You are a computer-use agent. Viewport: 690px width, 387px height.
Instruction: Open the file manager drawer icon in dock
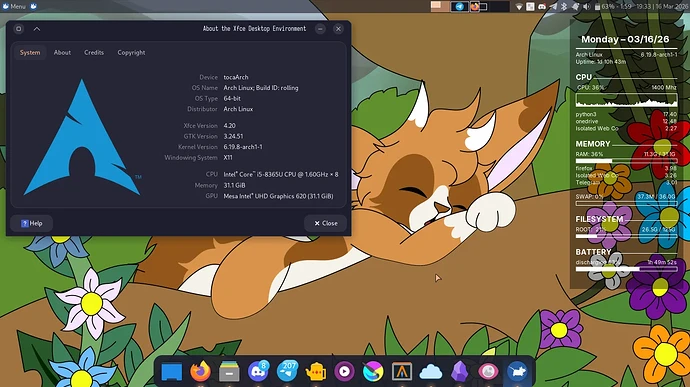[x=229, y=371]
